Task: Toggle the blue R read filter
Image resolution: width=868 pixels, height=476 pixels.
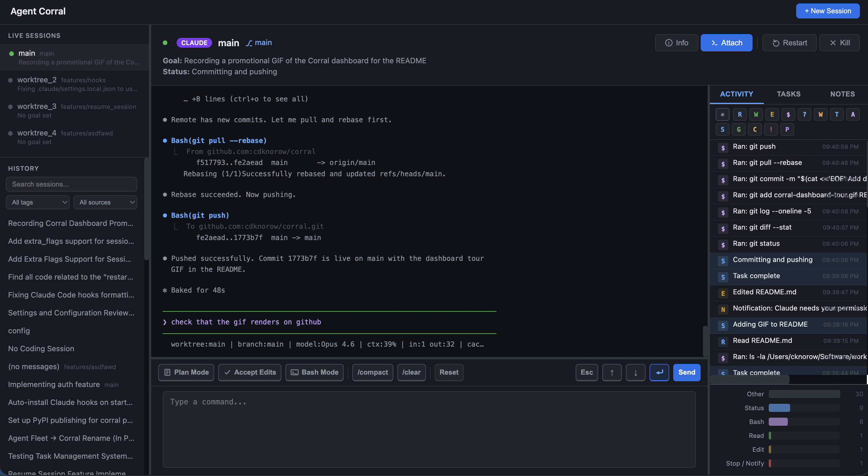Action: pos(739,114)
